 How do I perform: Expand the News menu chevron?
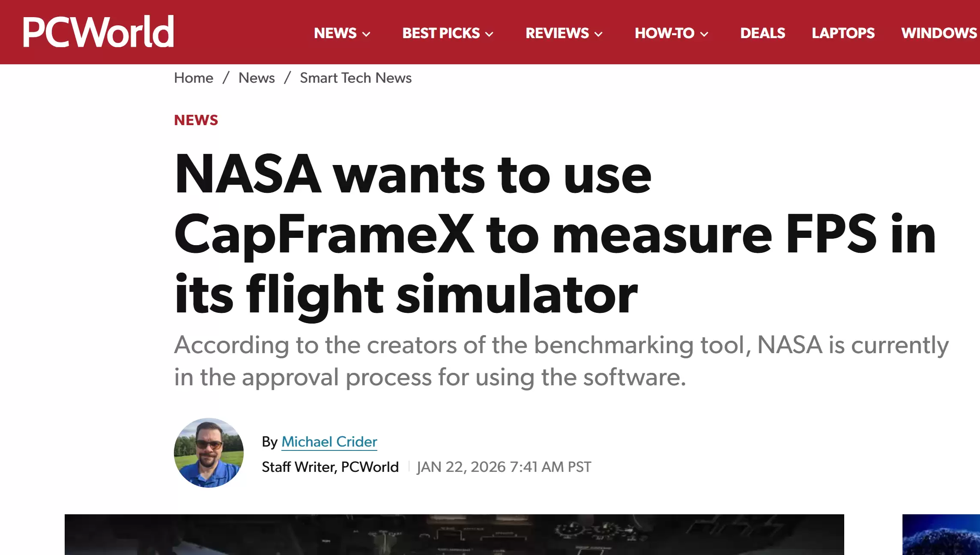pyautogui.click(x=366, y=34)
